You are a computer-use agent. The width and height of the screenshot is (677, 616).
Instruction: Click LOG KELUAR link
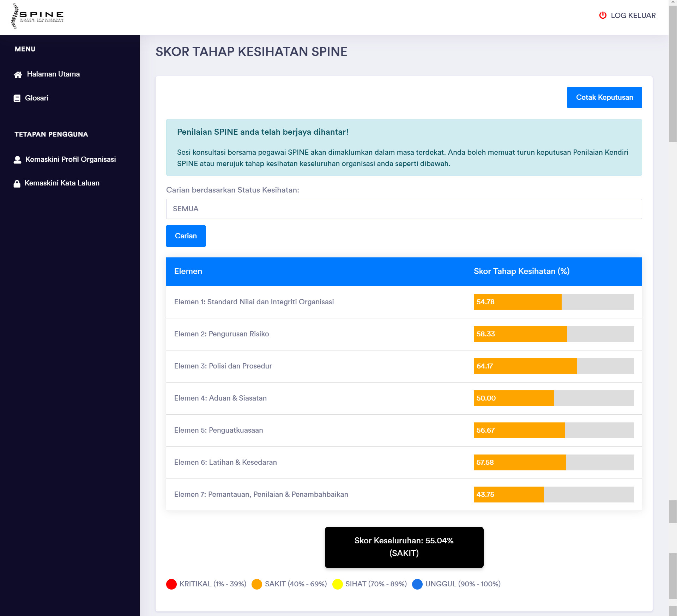[x=633, y=16]
